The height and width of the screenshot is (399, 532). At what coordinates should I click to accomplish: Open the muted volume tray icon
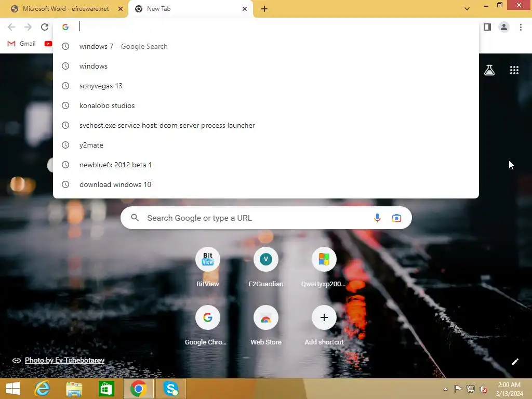pos(483,389)
